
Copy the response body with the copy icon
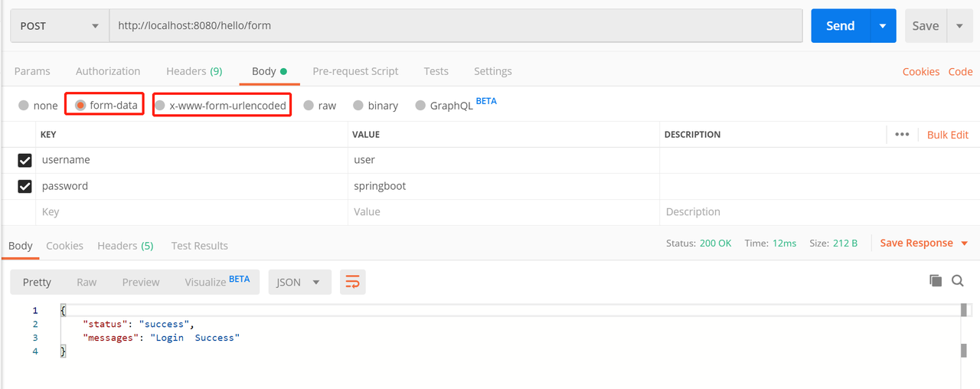[935, 281]
